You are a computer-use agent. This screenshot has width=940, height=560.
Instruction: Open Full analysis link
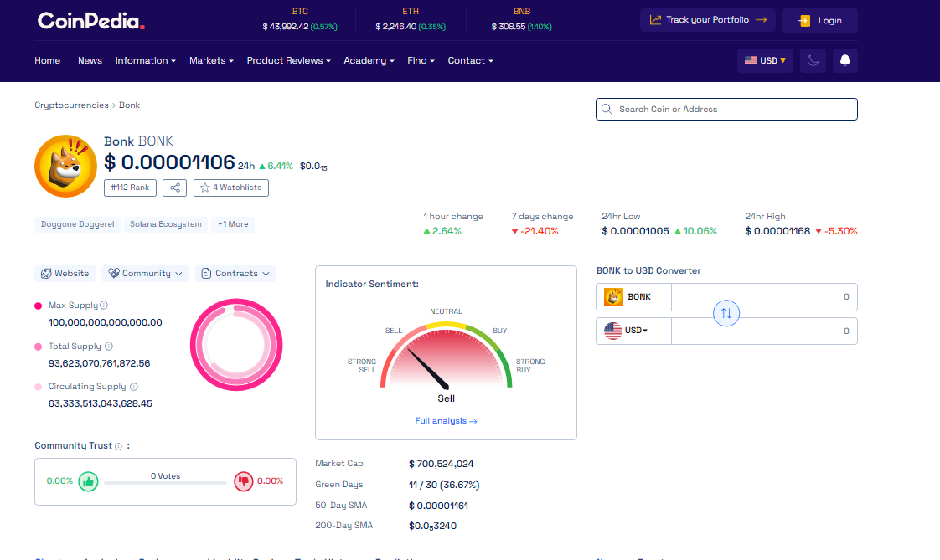(x=446, y=421)
